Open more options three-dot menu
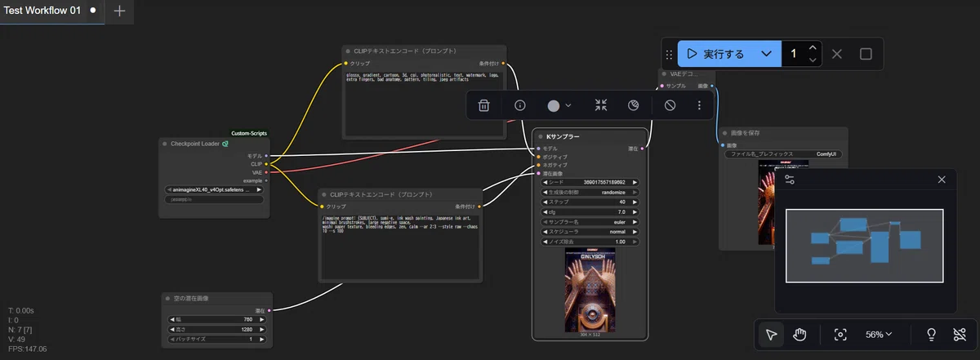Screen dimensions: 980x360 click(699, 105)
